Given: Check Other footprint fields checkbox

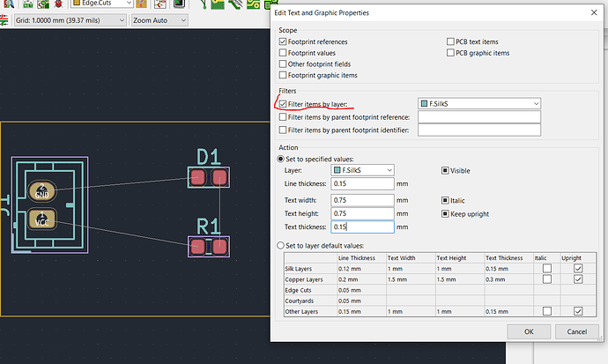Looking at the screenshot, I should [283, 64].
